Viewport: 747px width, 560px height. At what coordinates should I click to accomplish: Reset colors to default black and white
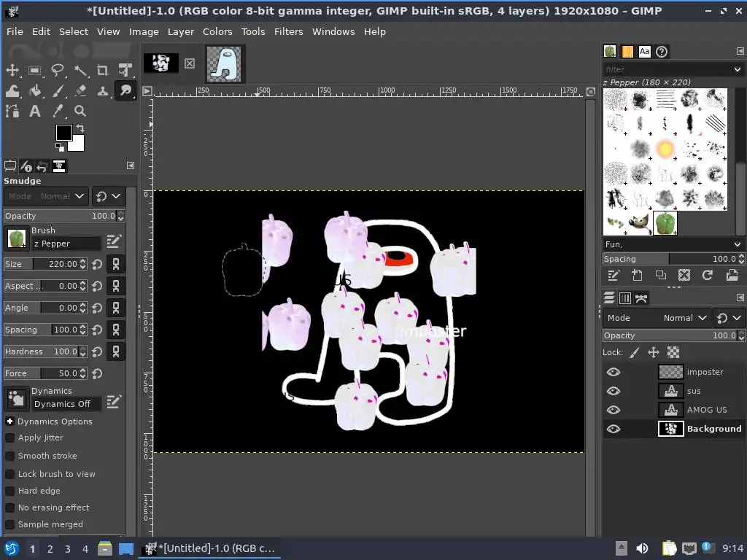[x=60, y=147]
